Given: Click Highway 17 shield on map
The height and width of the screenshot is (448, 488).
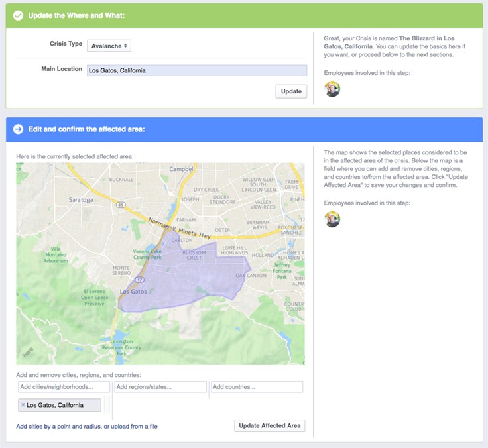Looking at the screenshot, I should pos(139,280).
